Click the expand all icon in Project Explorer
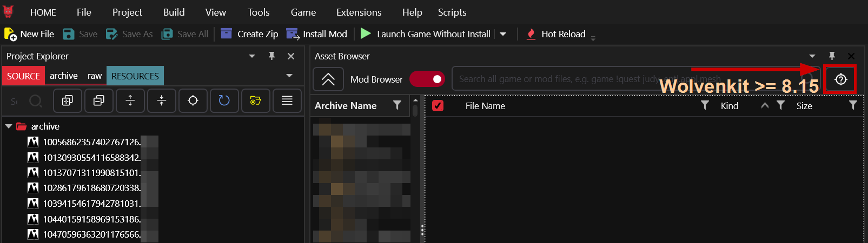This screenshot has width=868, height=243. click(68, 100)
